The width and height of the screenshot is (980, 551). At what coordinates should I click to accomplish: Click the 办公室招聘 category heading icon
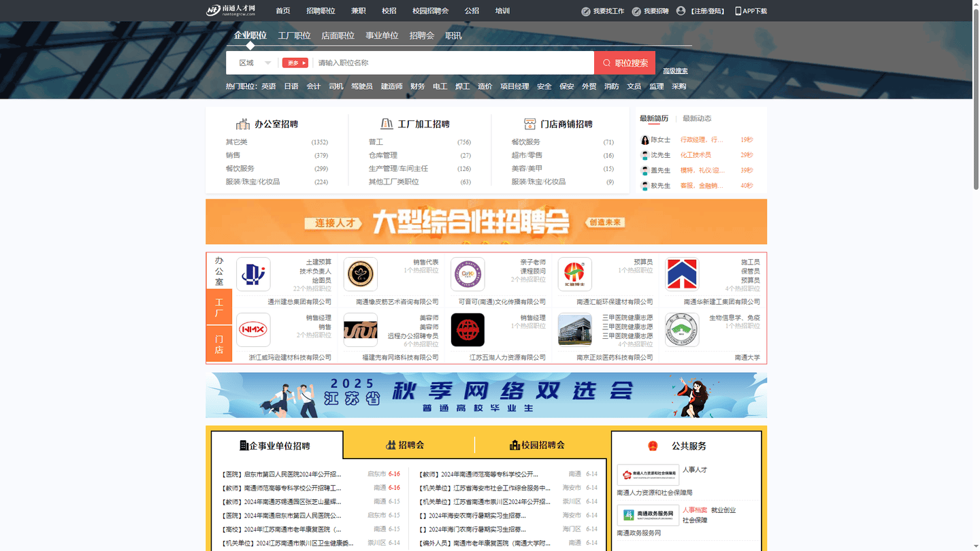pyautogui.click(x=243, y=124)
